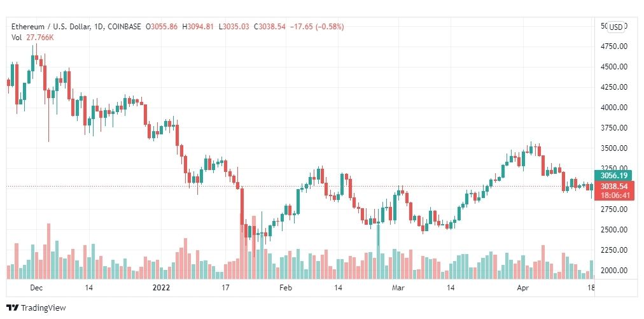Click the 2500.00 price axis level

pos(614,229)
